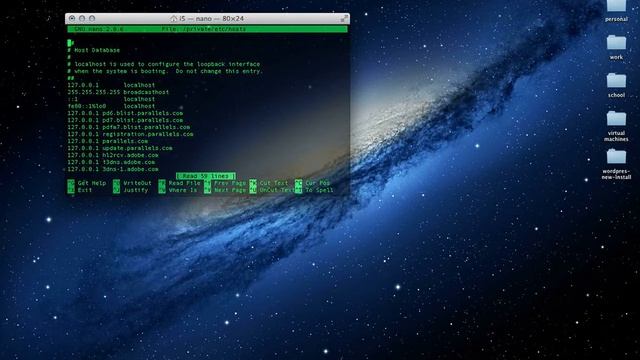The width and height of the screenshot is (640, 360).
Task: Click the registration.parallels.com entry
Action: [131, 134]
